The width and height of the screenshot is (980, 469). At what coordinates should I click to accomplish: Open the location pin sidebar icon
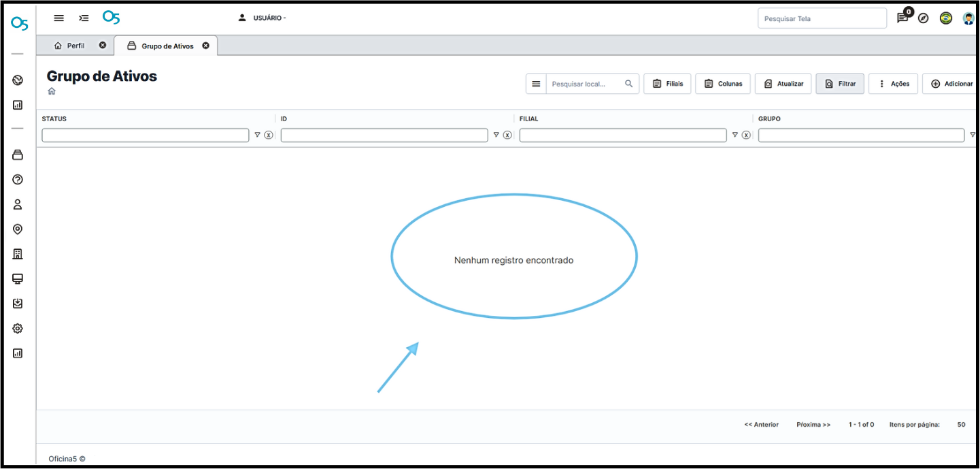pos(18,229)
